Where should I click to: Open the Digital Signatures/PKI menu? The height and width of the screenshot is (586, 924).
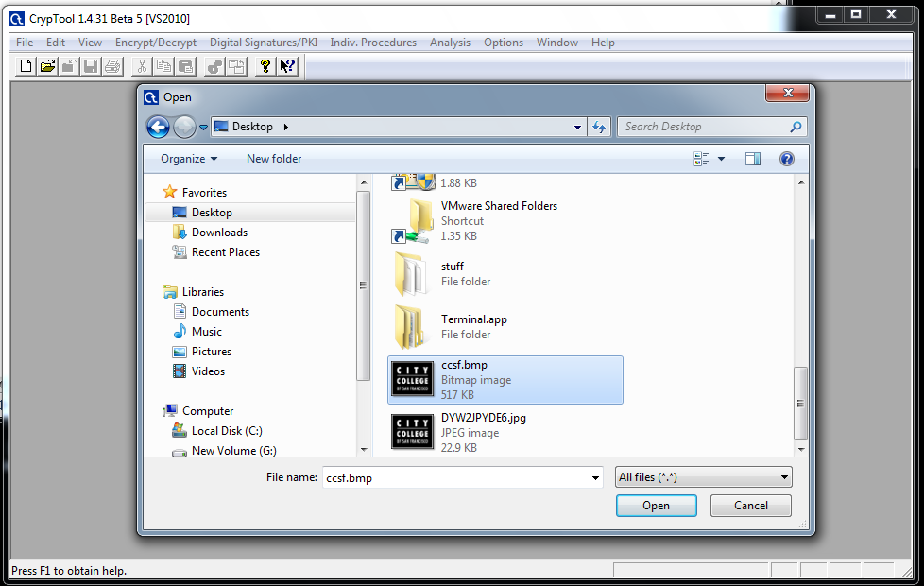tap(264, 43)
